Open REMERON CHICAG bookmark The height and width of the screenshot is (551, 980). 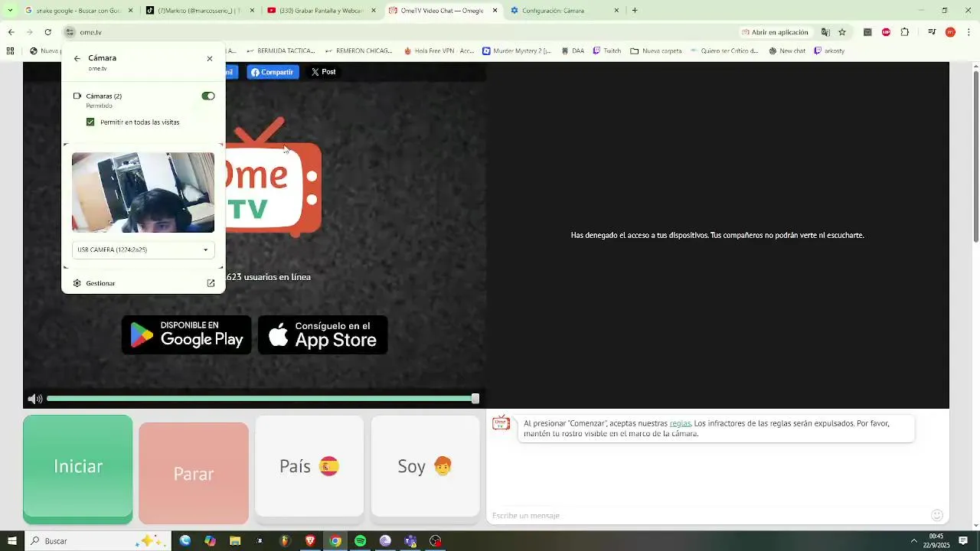pos(358,51)
